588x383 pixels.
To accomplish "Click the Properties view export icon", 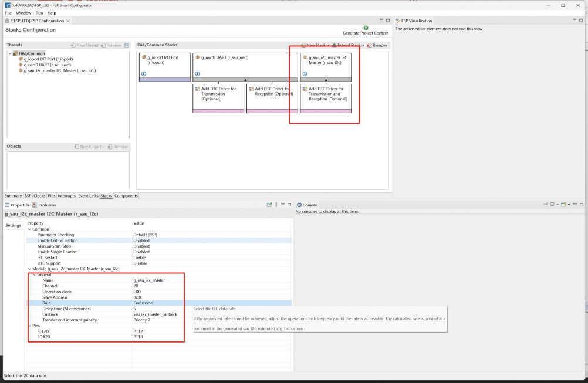I will tap(269, 205).
